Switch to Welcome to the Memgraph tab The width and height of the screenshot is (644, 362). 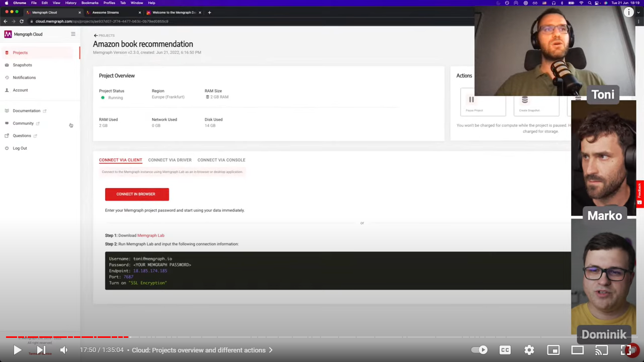[174, 12]
